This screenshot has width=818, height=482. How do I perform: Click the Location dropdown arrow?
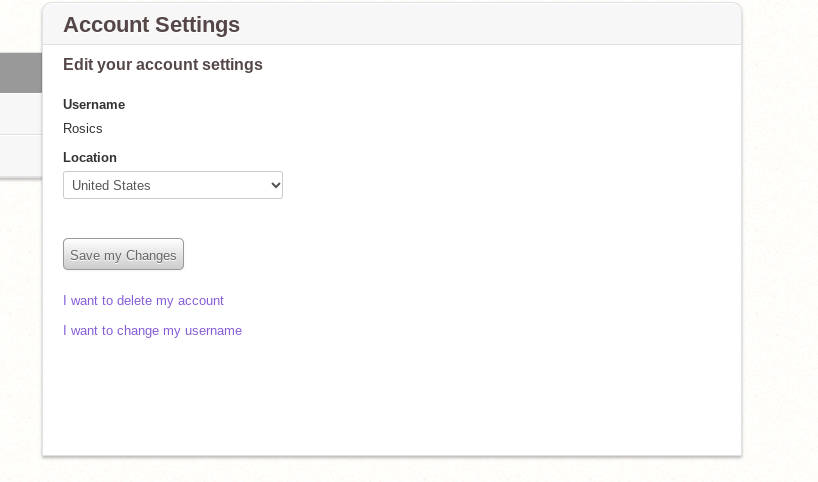pyautogui.click(x=275, y=185)
